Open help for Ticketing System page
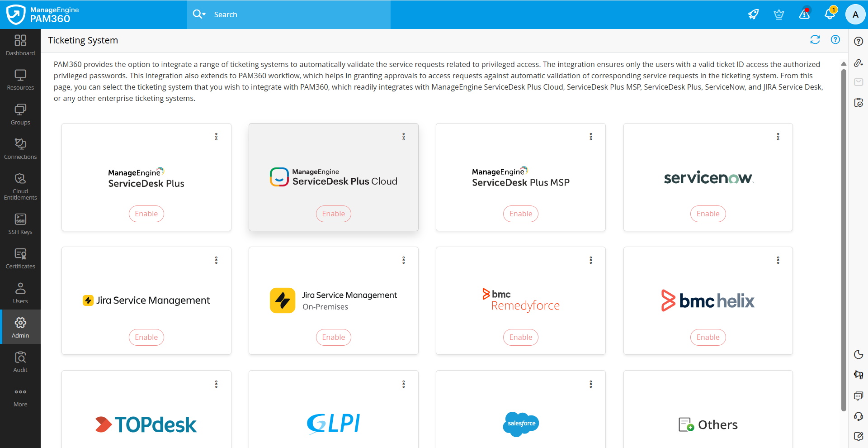 click(835, 40)
